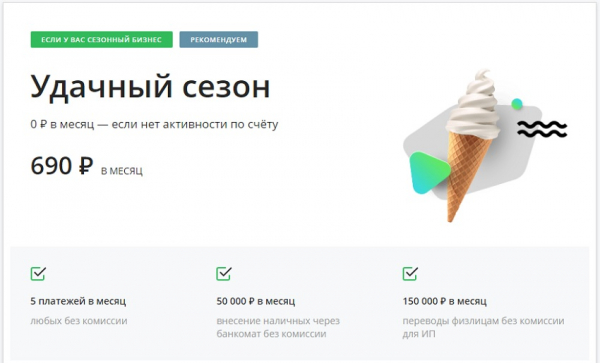Screen dimensions: 600x363
Task: Click '5 платежей в месяц' feature title
Action: point(78,301)
